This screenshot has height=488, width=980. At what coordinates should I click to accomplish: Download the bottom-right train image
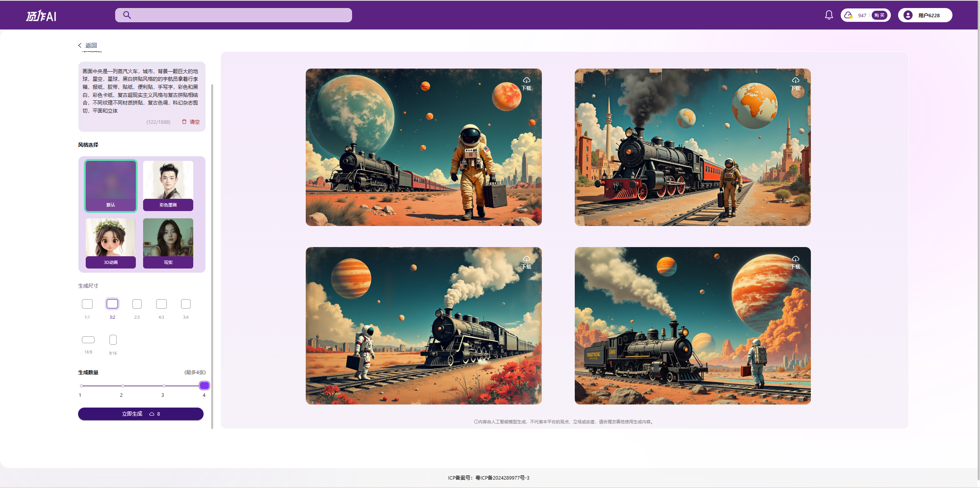tap(795, 262)
